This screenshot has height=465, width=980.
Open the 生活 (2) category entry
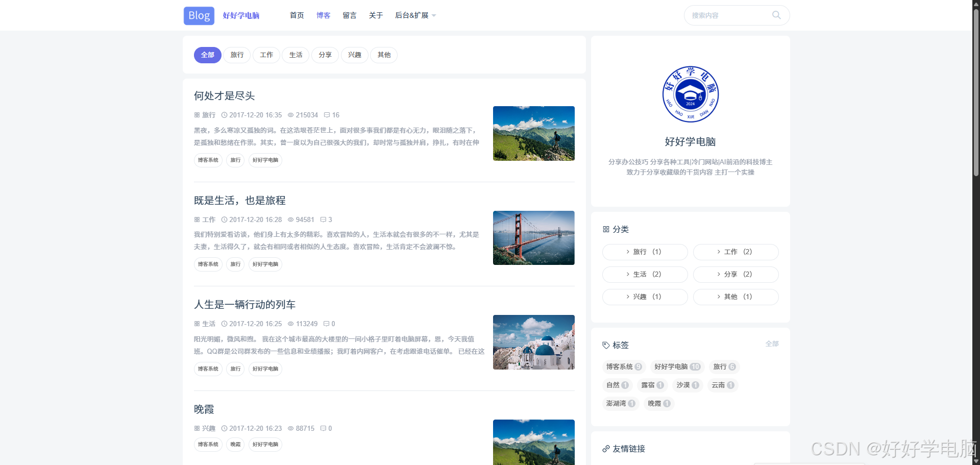[645, 275]
